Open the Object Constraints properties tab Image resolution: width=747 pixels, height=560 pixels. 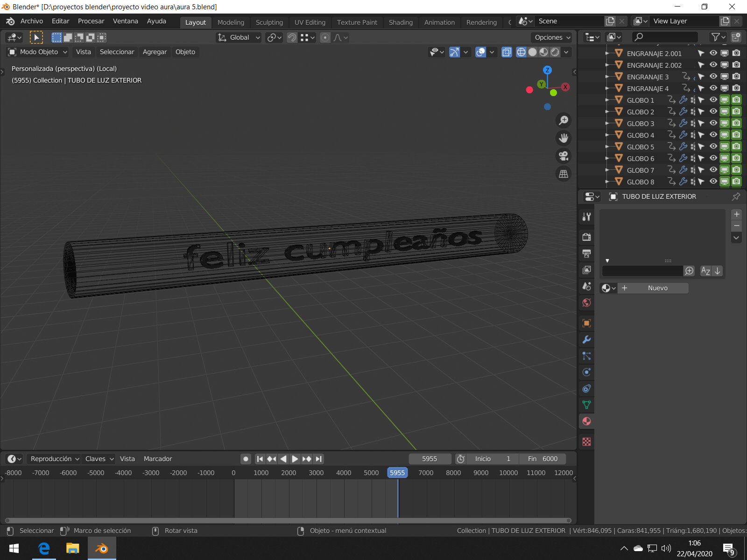point(587,388)
